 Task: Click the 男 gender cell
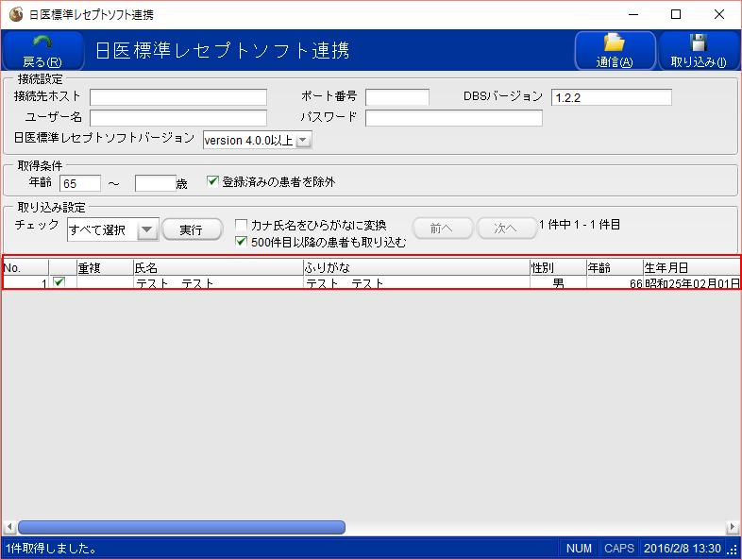tap(559, 282)
